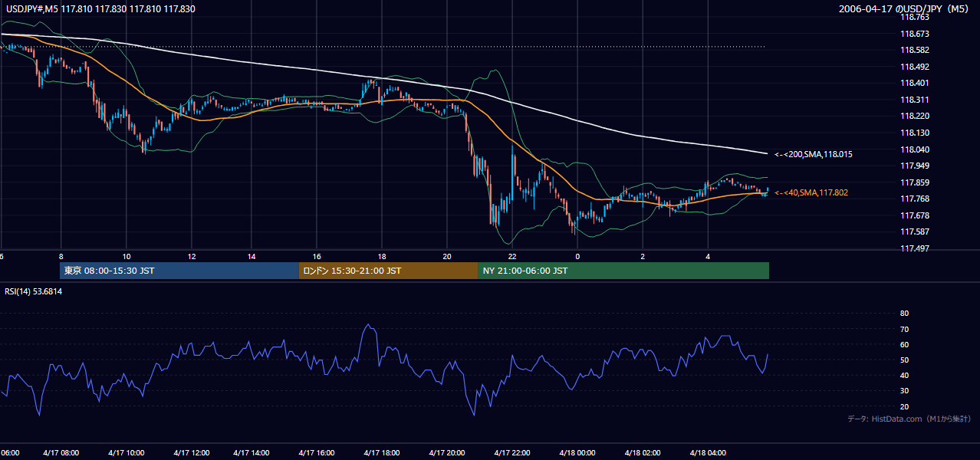
Task: Click the RSI(14) 53.6814 indicator label
Action: click(x=34, y=291)
